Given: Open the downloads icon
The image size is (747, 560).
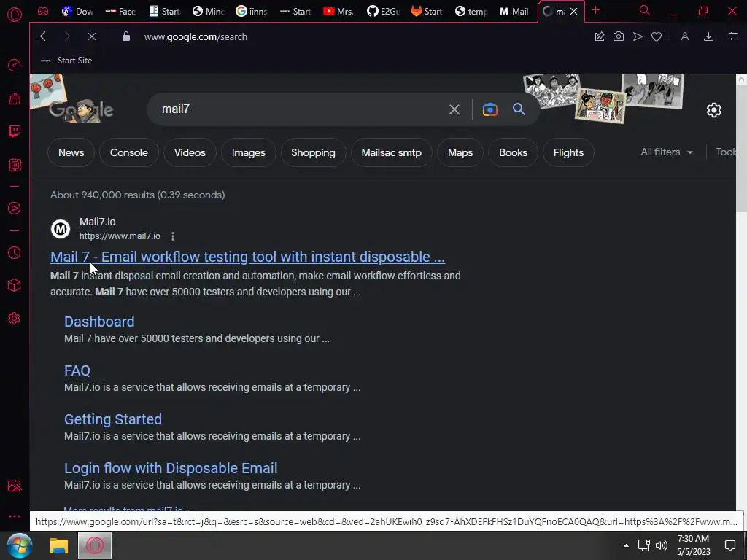Looking at the screenshot, I should coord(708,36).
